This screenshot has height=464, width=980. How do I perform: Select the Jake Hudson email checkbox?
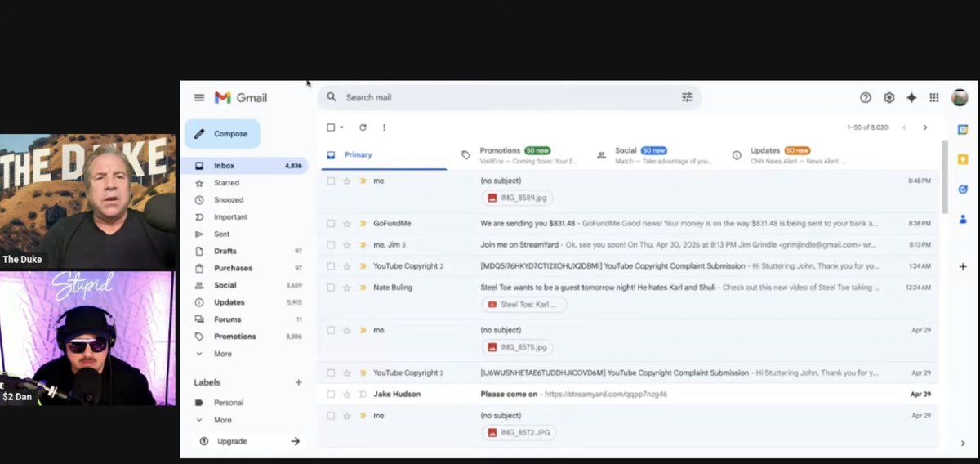click(331, 394)
